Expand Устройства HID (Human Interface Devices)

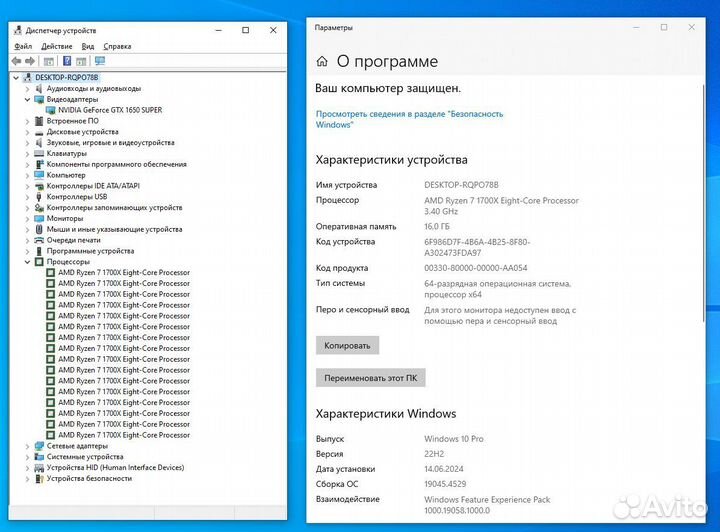[28, 468]
